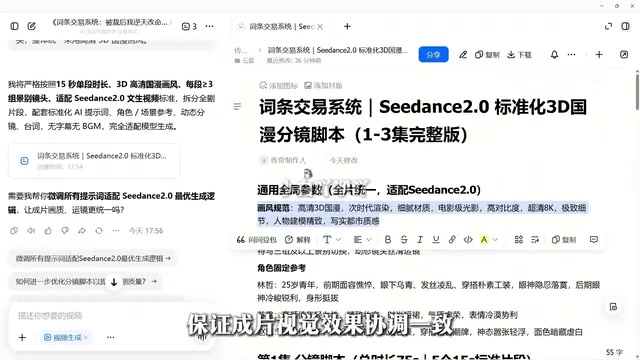
Task: Open notifications with the bell icon
Action: click(554, 54)
